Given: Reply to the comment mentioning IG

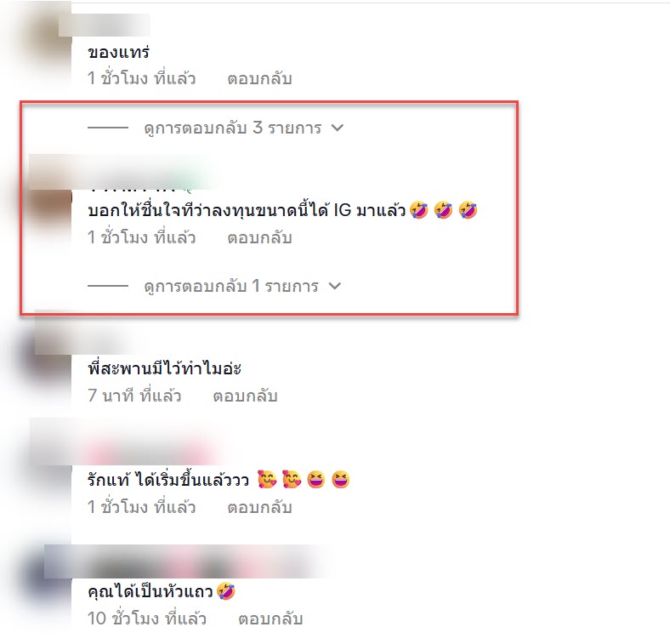Looking at the screenshot, I should click(259, 237).
